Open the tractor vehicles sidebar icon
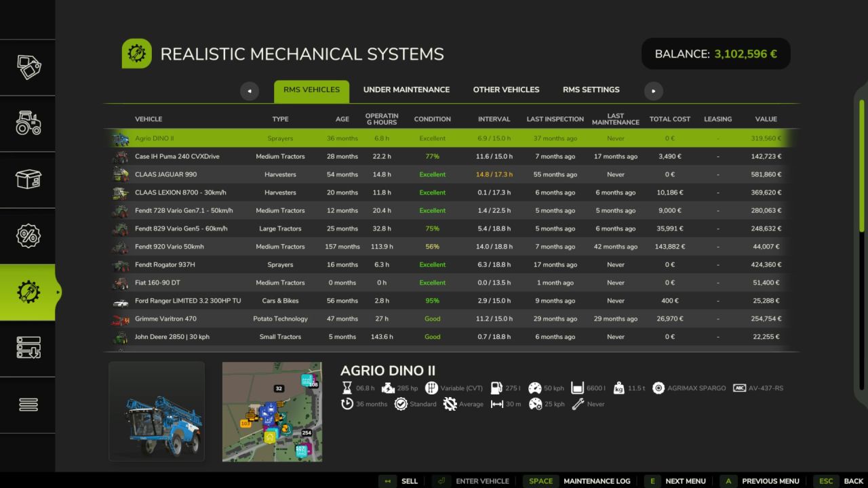 28,123
